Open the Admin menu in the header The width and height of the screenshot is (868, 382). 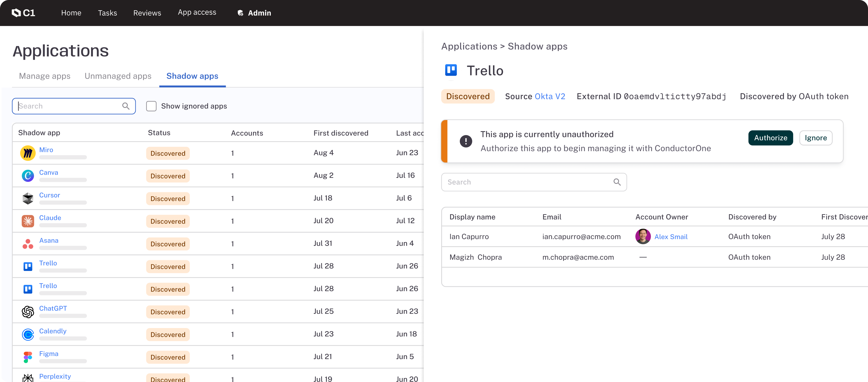click(255, 13)
